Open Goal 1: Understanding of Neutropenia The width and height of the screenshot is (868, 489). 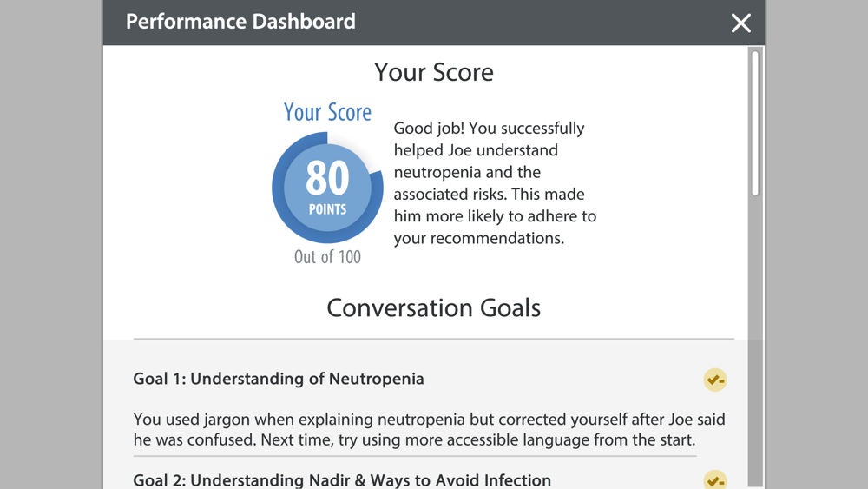279,379
